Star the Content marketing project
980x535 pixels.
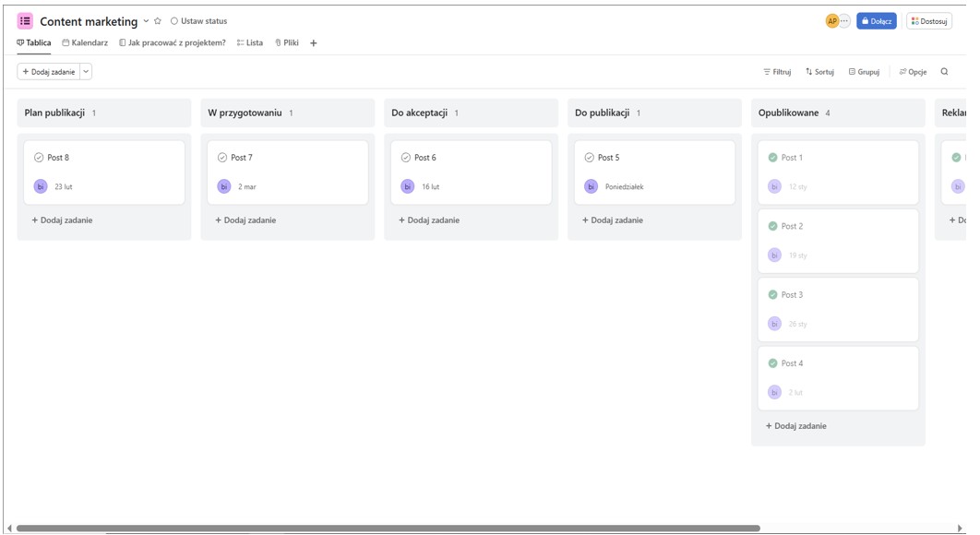pyautogui.click(x=158, y=21)
